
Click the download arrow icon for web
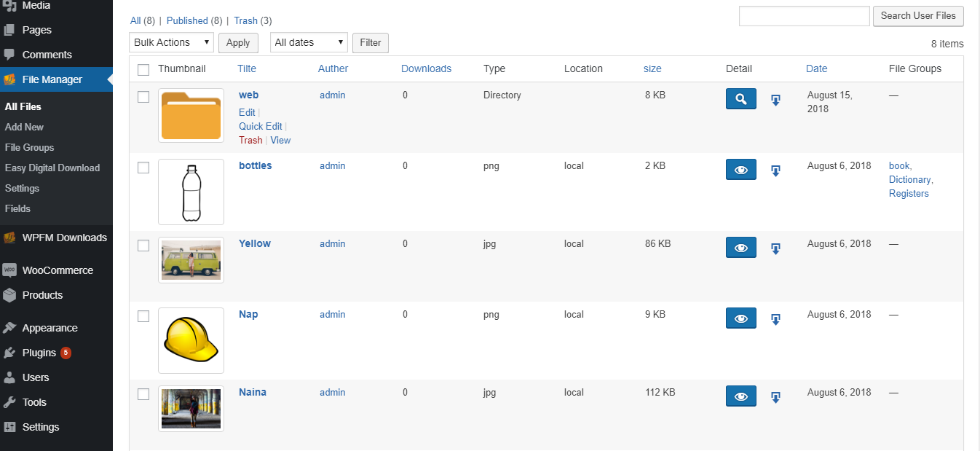click(x=775, y=100)
